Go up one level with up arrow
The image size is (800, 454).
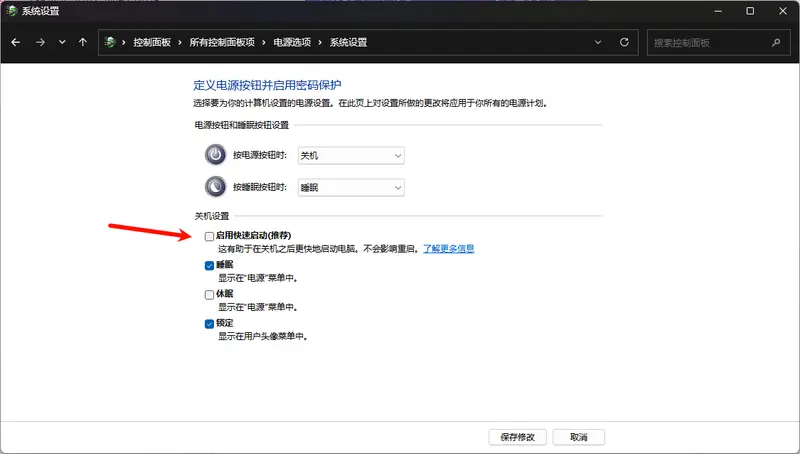coord(83,42)
